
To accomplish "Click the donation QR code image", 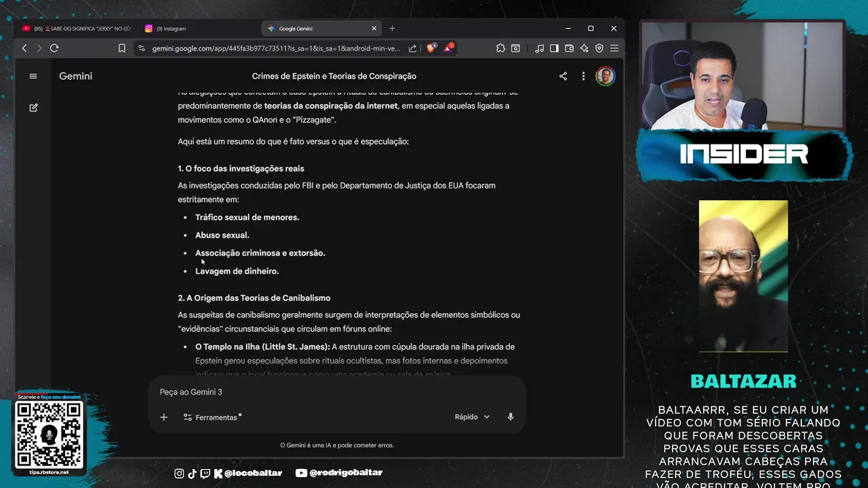I will [x=49, y=434].
